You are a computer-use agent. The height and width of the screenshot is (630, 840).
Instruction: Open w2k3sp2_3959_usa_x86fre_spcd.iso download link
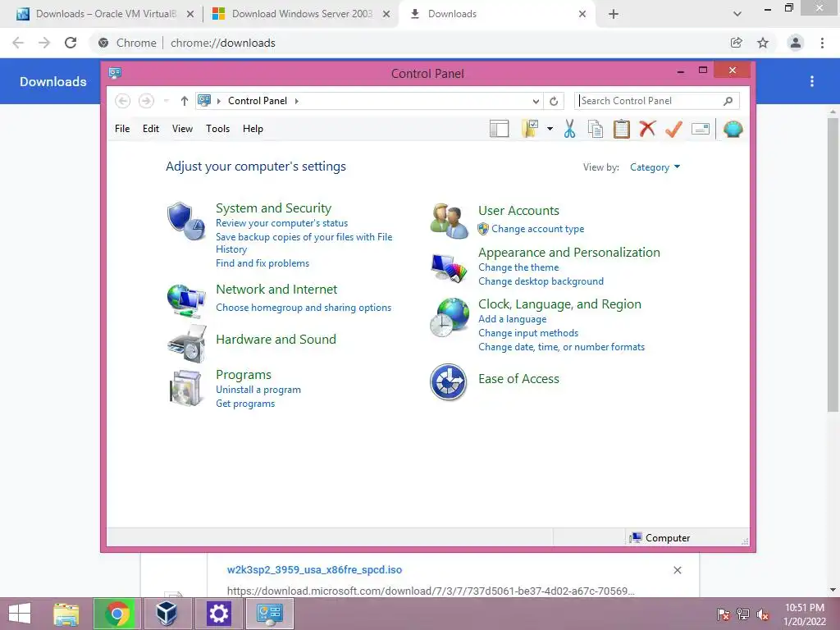314,569
